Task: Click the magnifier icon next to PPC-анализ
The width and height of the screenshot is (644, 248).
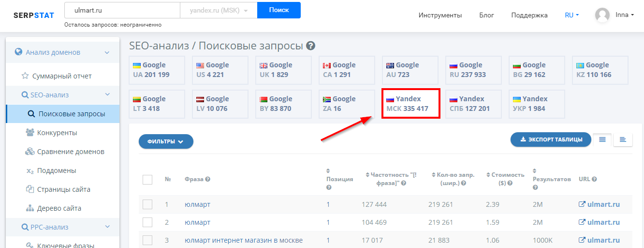Action: tap(26, 227)
